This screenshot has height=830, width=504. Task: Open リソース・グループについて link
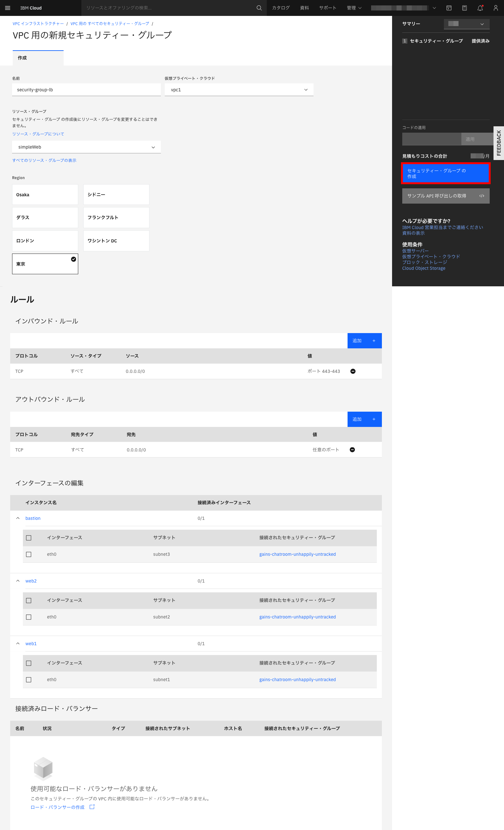click(38, 134)
